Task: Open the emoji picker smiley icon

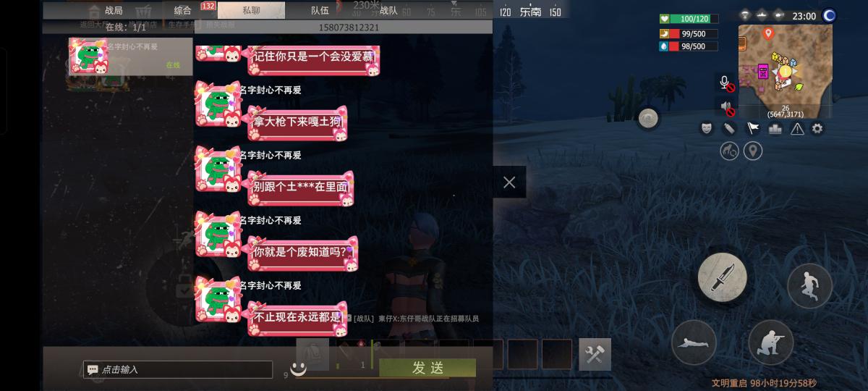Action: point(297,369)
